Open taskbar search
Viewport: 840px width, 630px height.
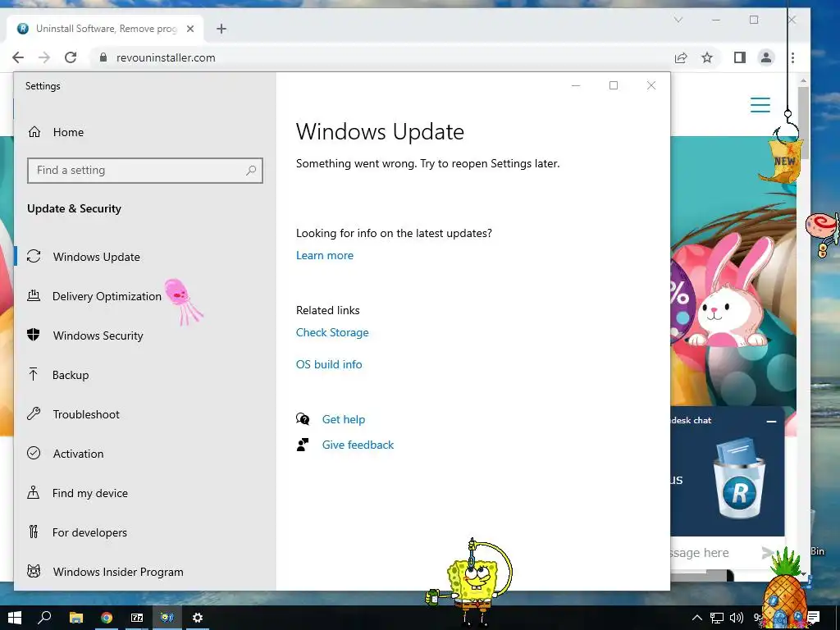44,618
